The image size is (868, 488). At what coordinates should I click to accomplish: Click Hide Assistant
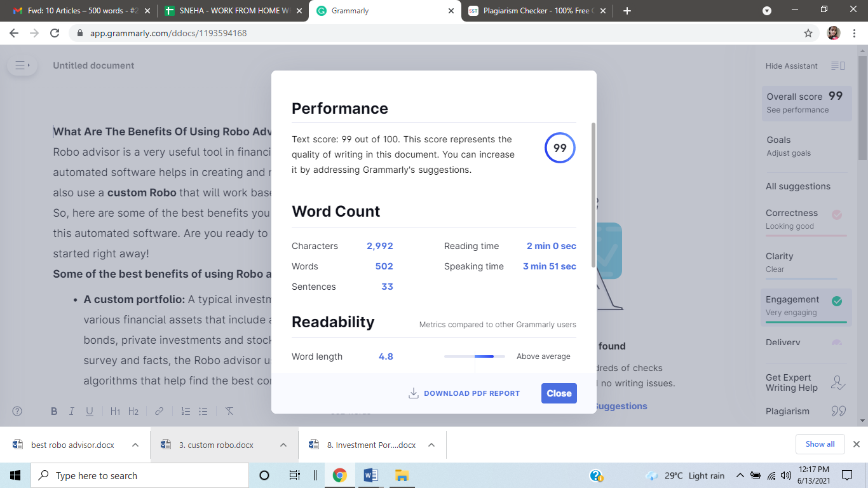[792, 66]
